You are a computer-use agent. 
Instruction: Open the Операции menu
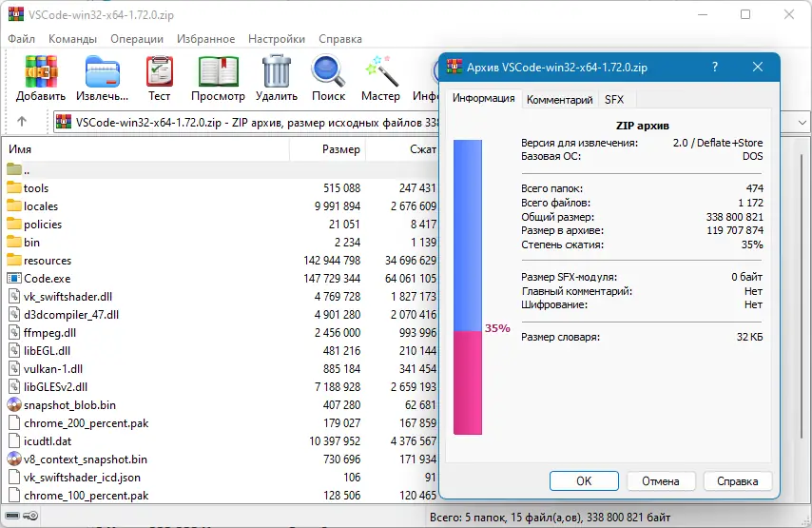(x=137, y=39)
